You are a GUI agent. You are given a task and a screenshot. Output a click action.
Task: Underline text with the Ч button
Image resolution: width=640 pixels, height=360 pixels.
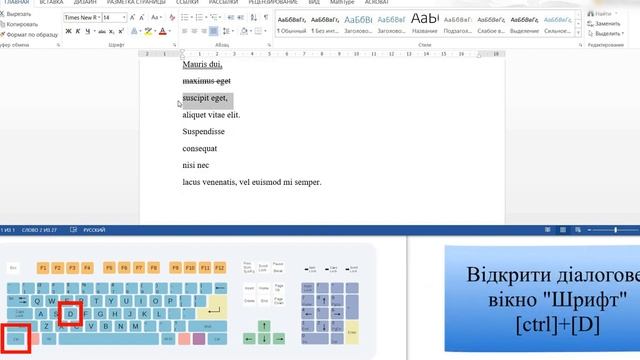(x=87, y=31)
